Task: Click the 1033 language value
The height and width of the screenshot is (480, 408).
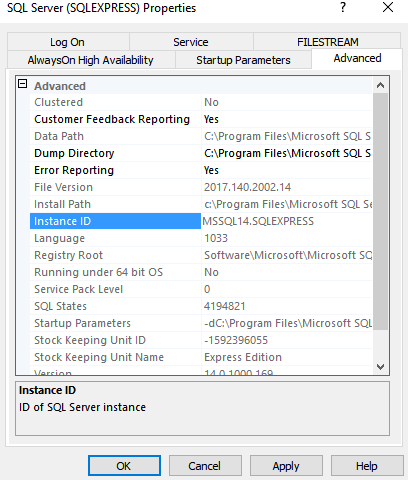Action: (x=216, y=238)
